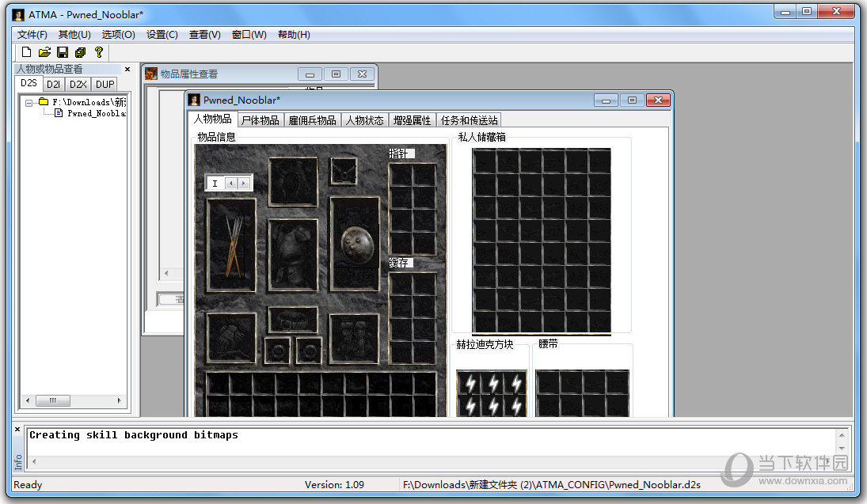Open the 帮助(H) menu

(x=294, y=34)
